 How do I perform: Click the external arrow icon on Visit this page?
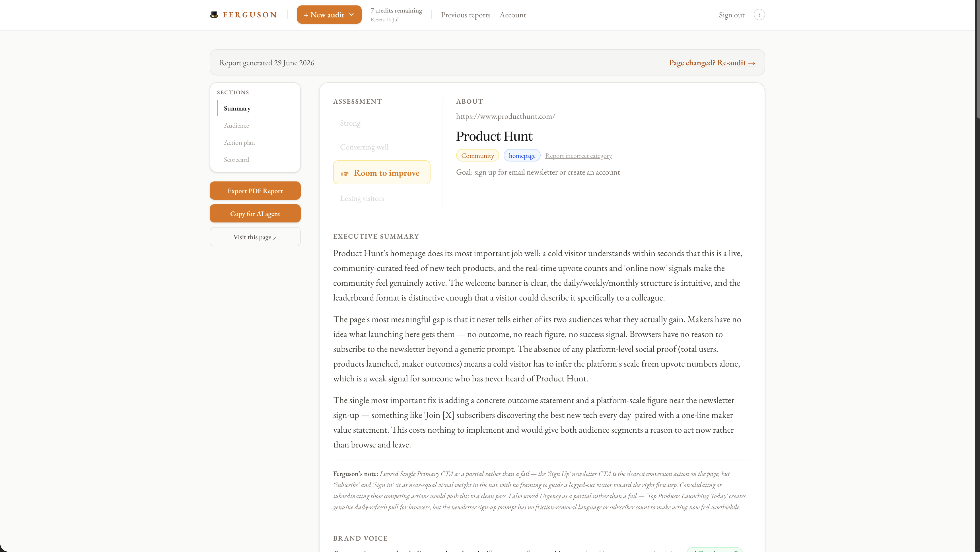point(275,238)
